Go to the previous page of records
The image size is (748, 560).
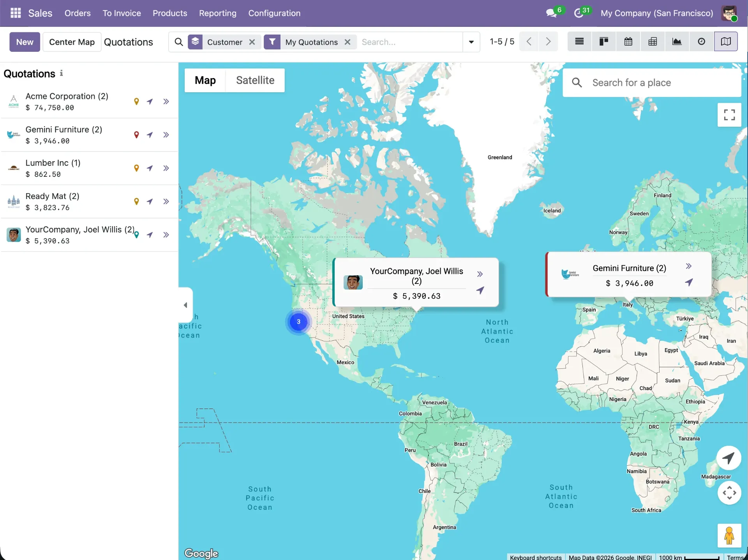pos(529,41)
